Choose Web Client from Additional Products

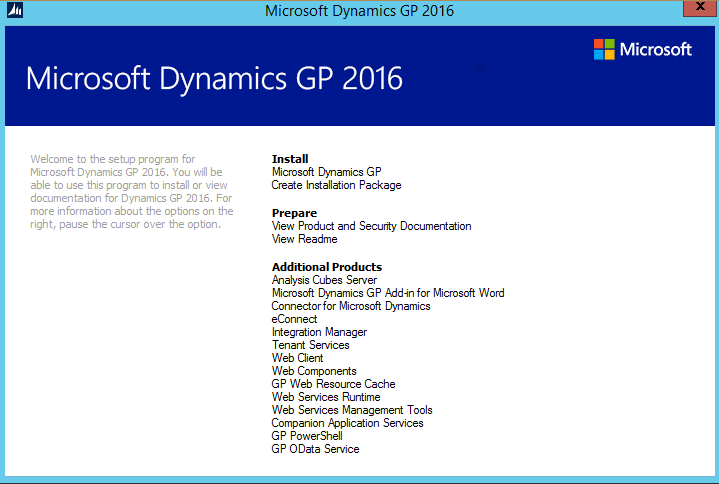pos(297,358)
